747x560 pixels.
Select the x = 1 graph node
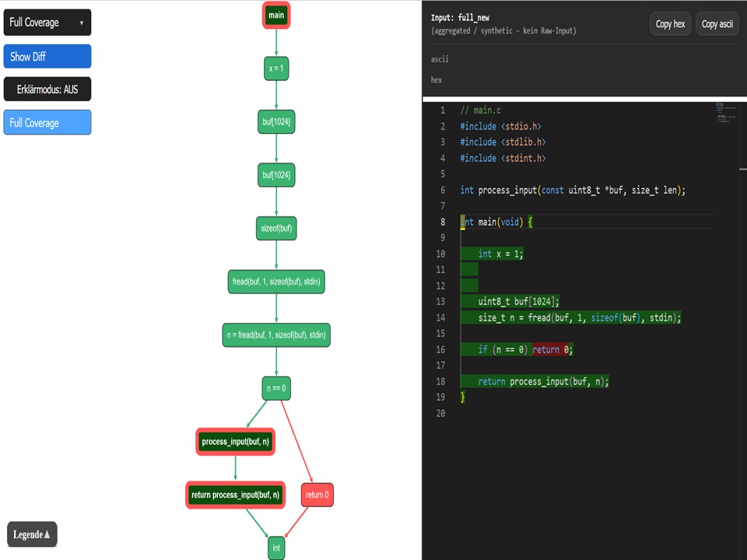(276, 68)
